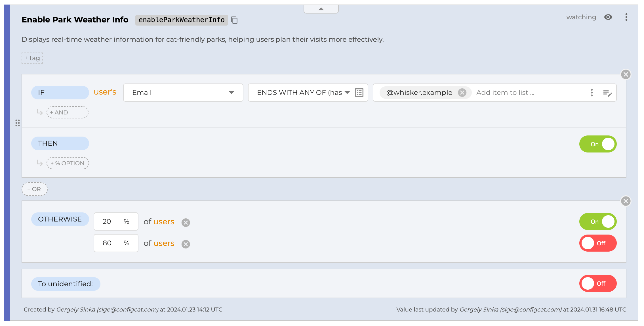Grab the rule drag handle dots
644x326 pixels.
18,123
